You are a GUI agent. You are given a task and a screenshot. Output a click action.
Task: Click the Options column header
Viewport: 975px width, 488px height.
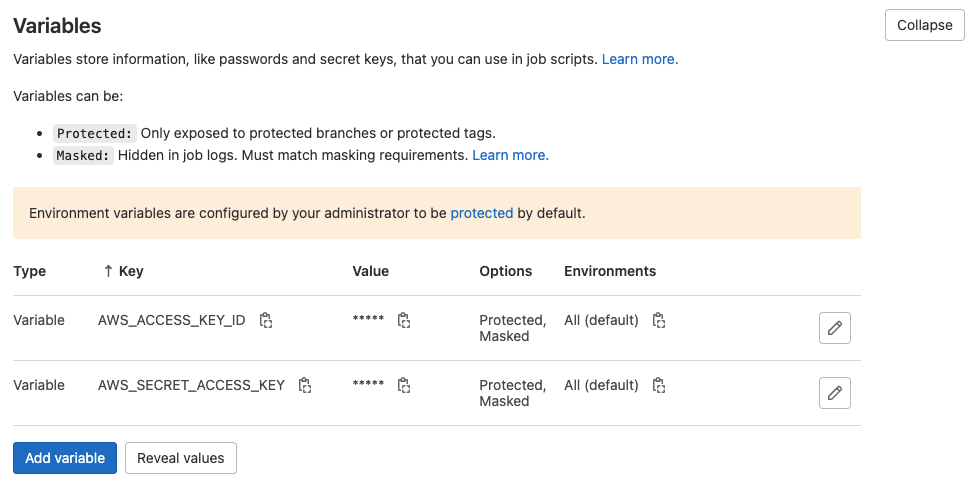pos(506,271)
